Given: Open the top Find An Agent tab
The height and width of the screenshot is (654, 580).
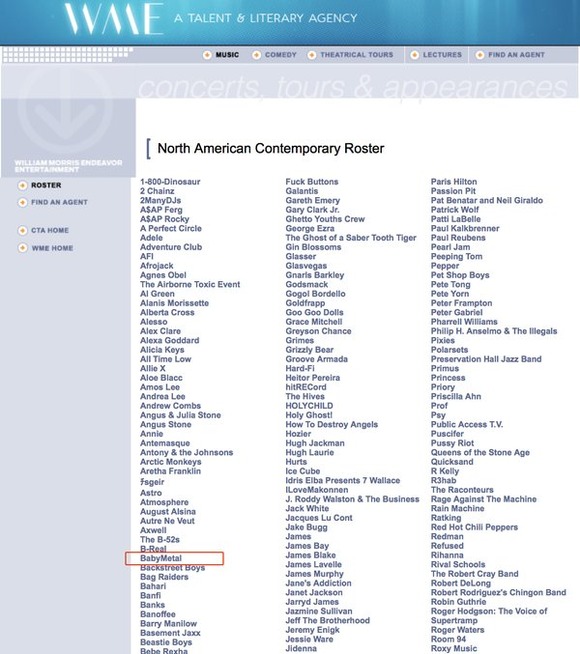Looking at the screenshot, I should 516,55.
